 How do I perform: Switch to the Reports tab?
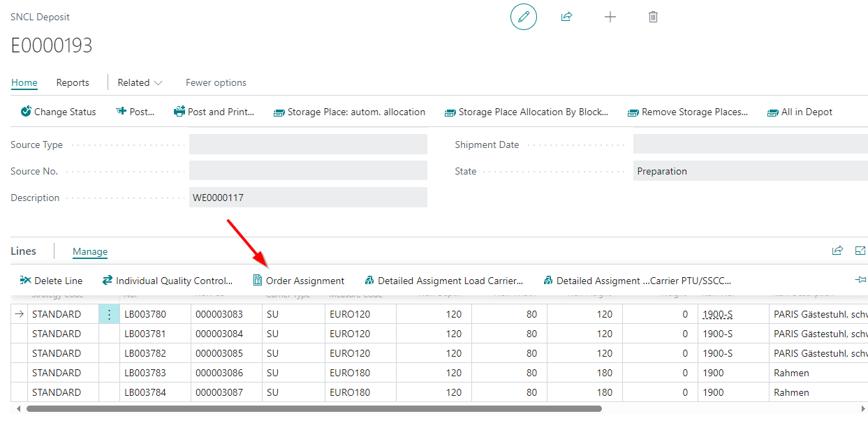pos(73,82)
